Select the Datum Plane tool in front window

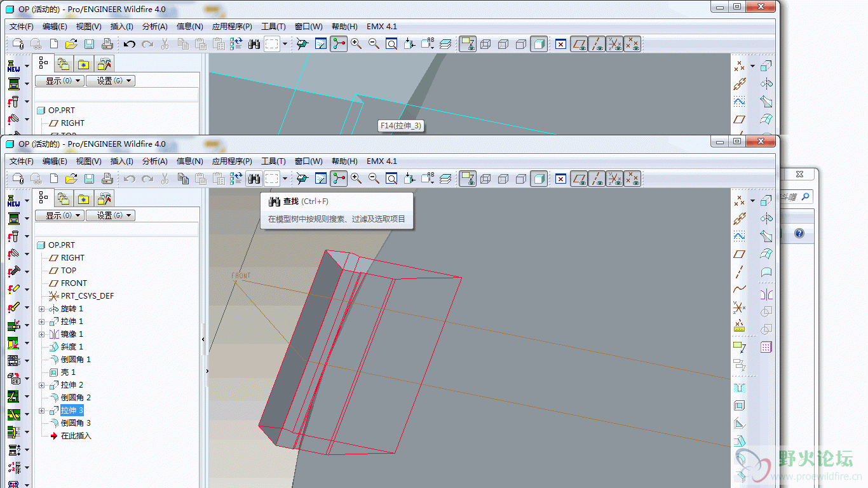click(x=739, y=254)
